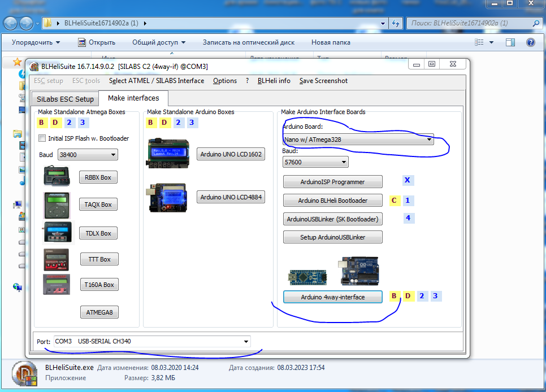Image resolution: width=546 pixels, height=392 pixels.
Task: Click the Arduino UNO LCD4884 board image
Action: [x=170, y=197]
